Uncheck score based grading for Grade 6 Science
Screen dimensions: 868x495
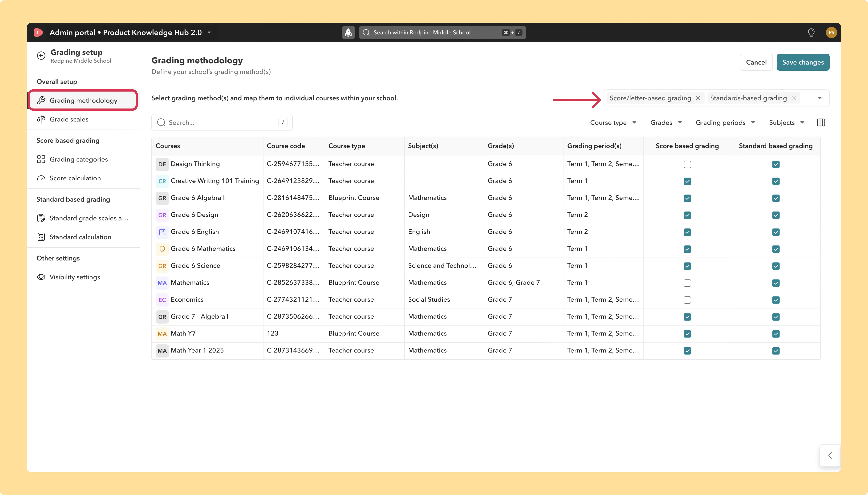[x=687, y=266]
